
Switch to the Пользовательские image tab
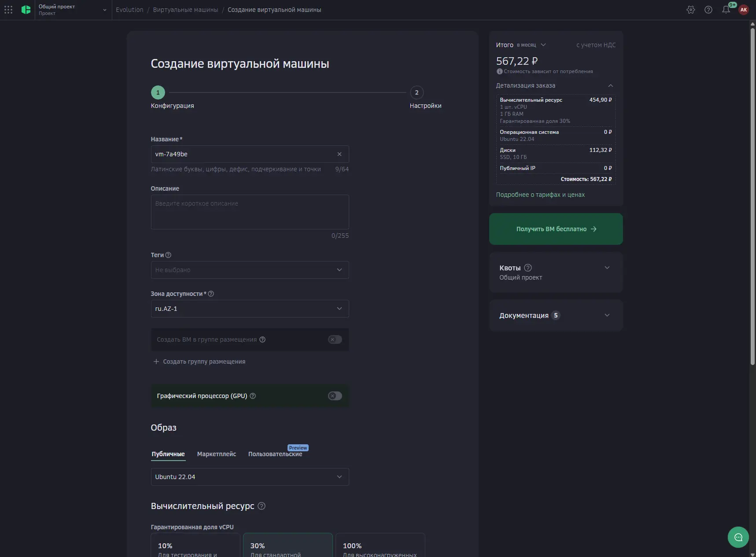(275, 454)
